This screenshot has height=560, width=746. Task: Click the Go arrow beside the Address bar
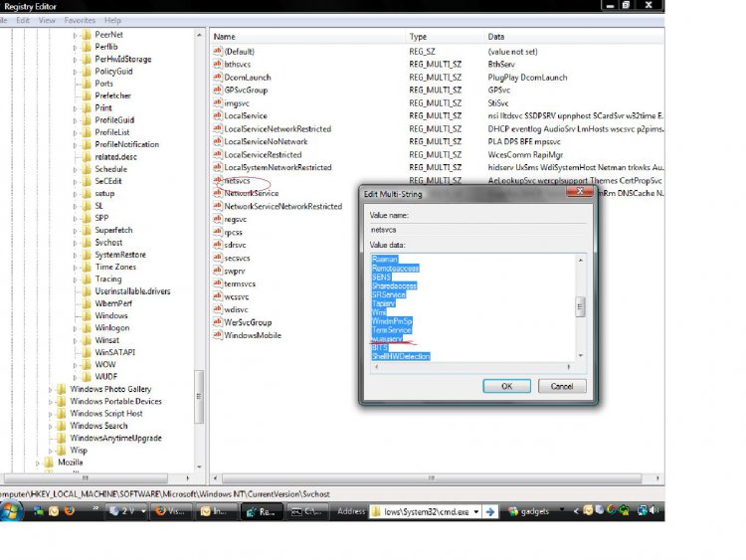(x=489, y=512)
